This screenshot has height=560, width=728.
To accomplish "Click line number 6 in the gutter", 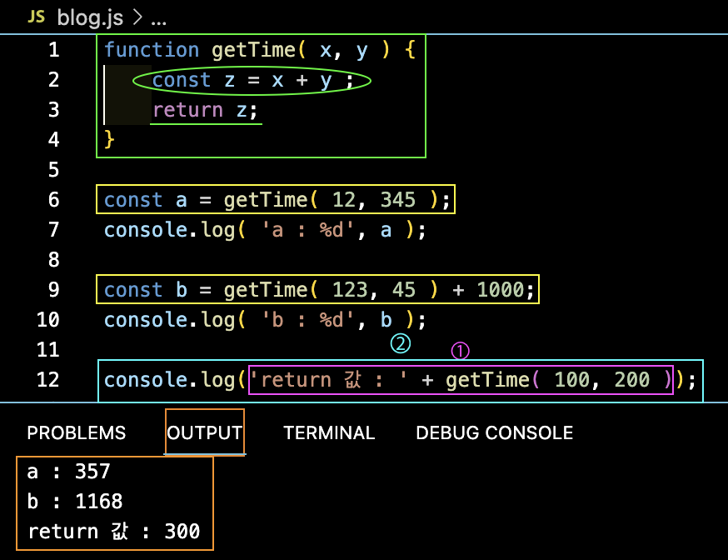I will [x=54, y=200].
